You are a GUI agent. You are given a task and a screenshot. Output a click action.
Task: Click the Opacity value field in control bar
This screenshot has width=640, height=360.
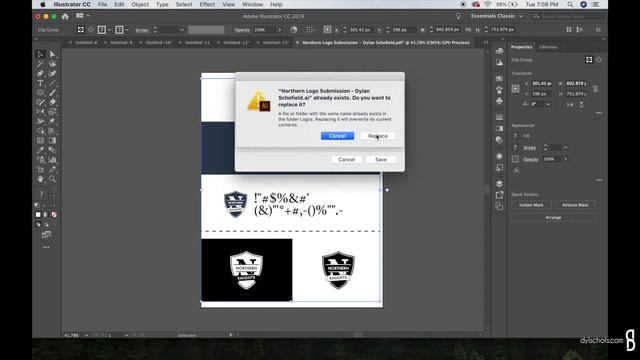click(x=264, y=30)
